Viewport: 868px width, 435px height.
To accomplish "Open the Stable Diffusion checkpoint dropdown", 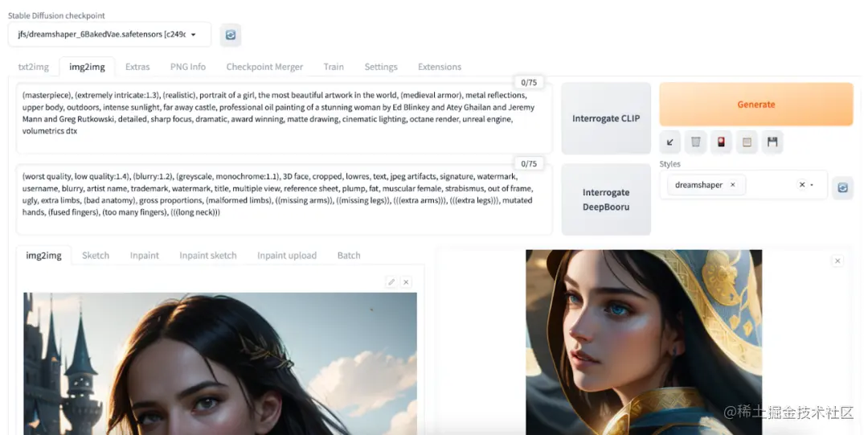I will coord(109,35).
